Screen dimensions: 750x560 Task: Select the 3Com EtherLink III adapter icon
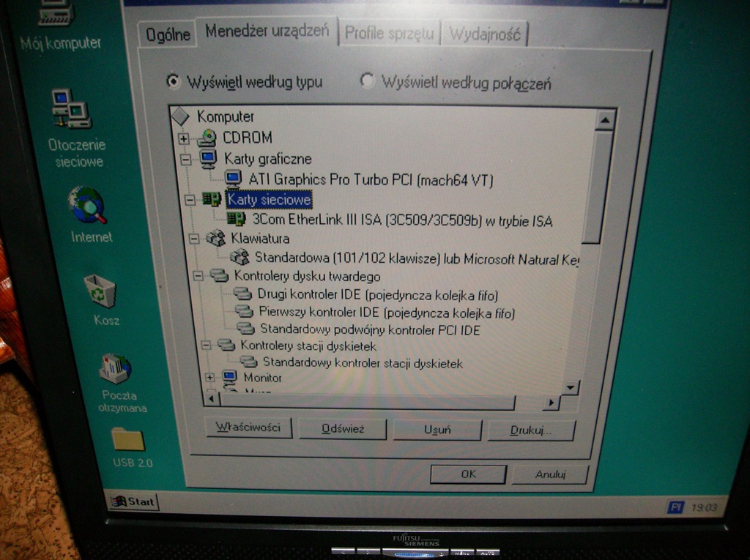pyautogui.click(x=237, y=219)
